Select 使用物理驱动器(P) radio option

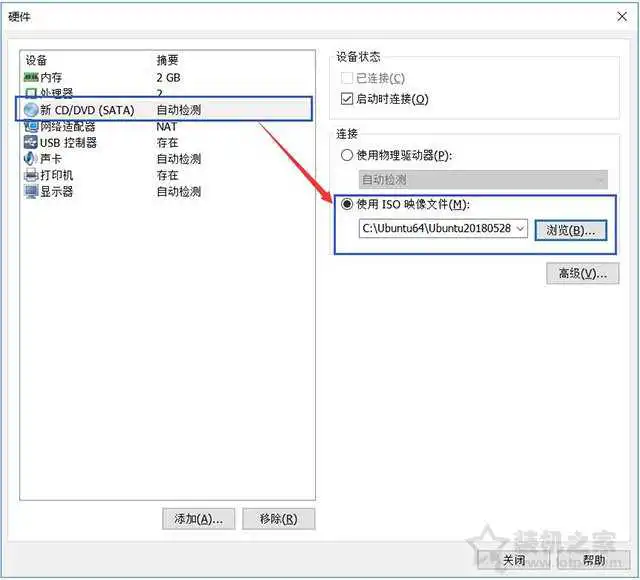point(347,155)
